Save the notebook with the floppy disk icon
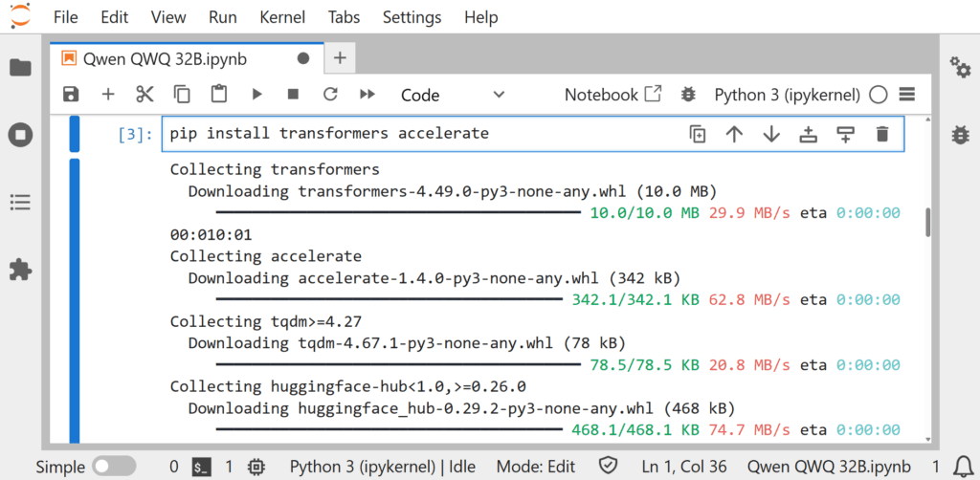This screenshot has width=980, height=480. tap(71, 94)
